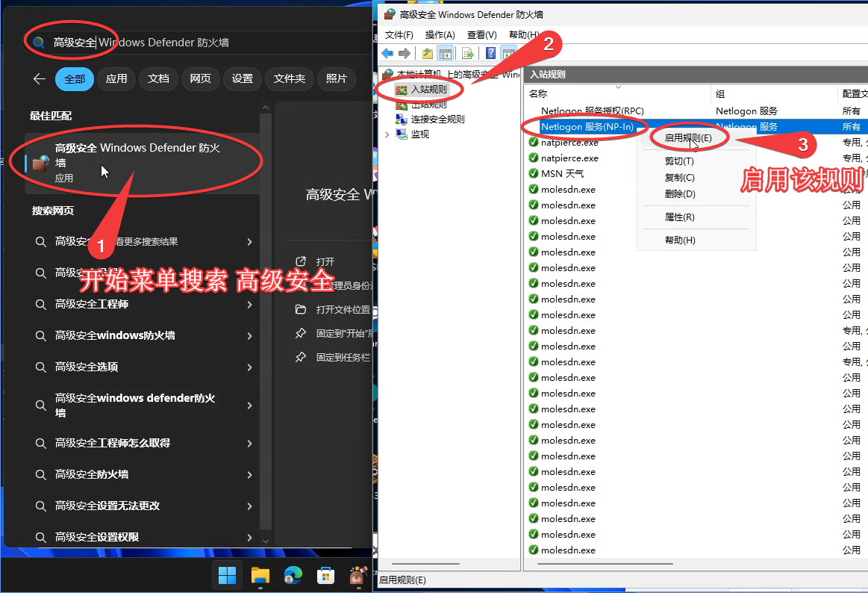Click the magnifier icon next to 高级安全选项

tap(40, 367)
